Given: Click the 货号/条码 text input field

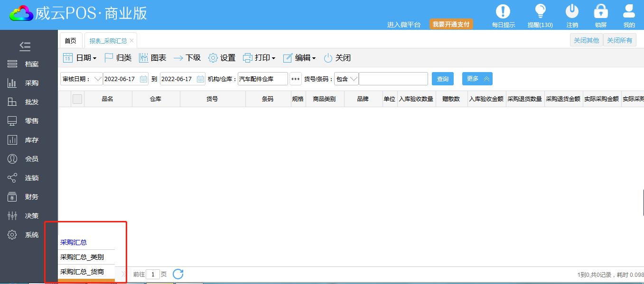Looking at the screenshot, I should point(393,79).
